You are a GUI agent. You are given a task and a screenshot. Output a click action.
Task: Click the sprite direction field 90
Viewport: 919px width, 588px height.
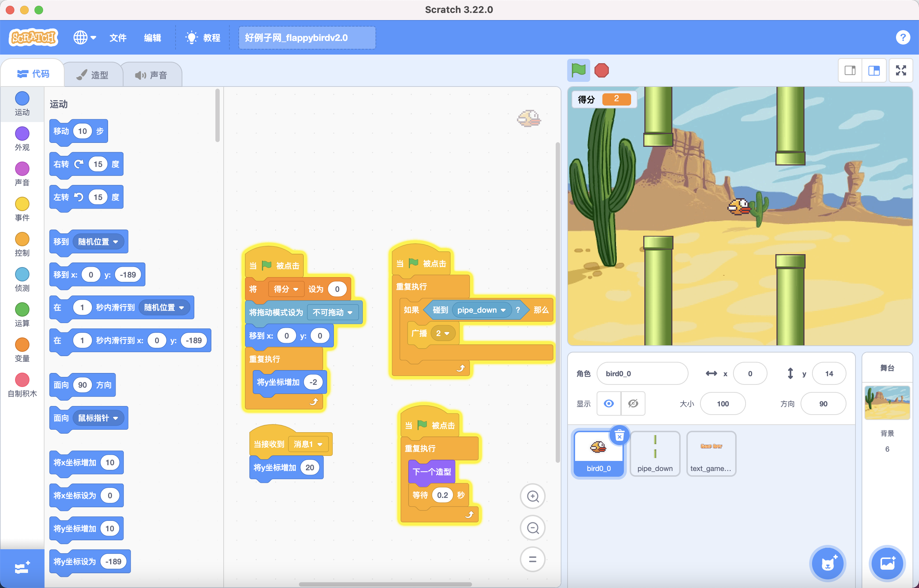[x=823, y=403]
